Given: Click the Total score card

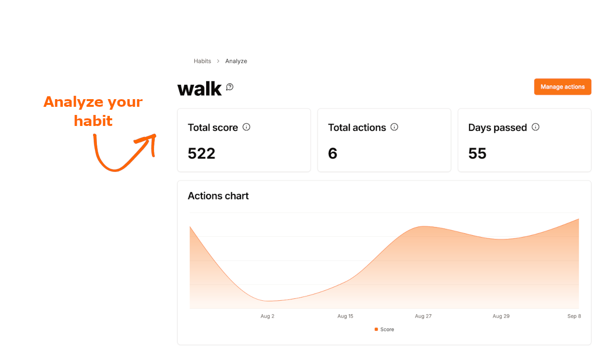Looking at the screenshot, I should (x=244, y=140).
